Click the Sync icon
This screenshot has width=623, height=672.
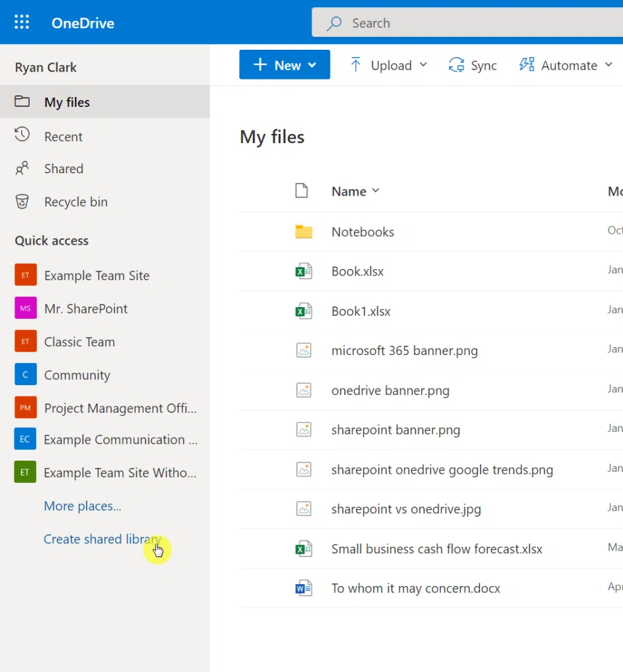(456, 65)
